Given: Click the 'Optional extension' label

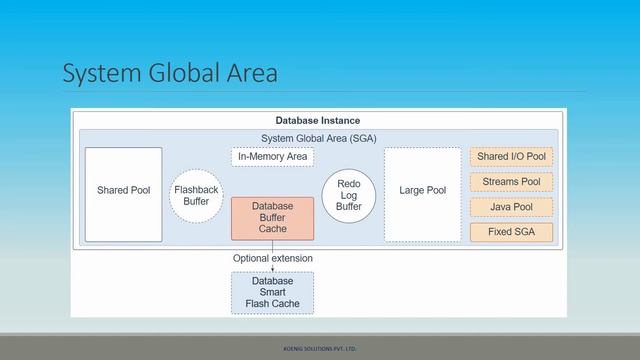Looking at the screenshot, I should 273,258.
